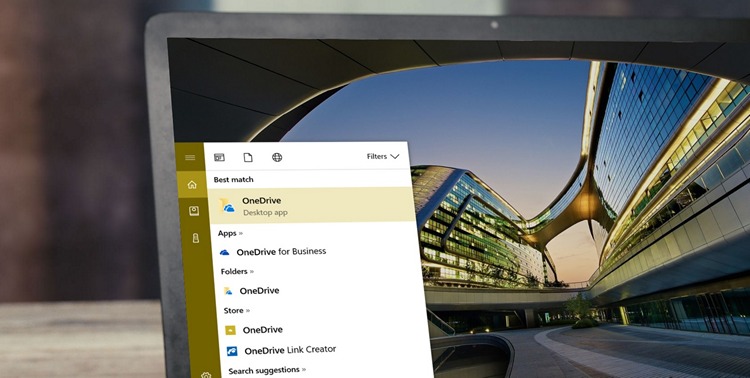Click the best match OneDrive icon
The height and width of the screenshot is (378, 750).
[x=226, y=205]
